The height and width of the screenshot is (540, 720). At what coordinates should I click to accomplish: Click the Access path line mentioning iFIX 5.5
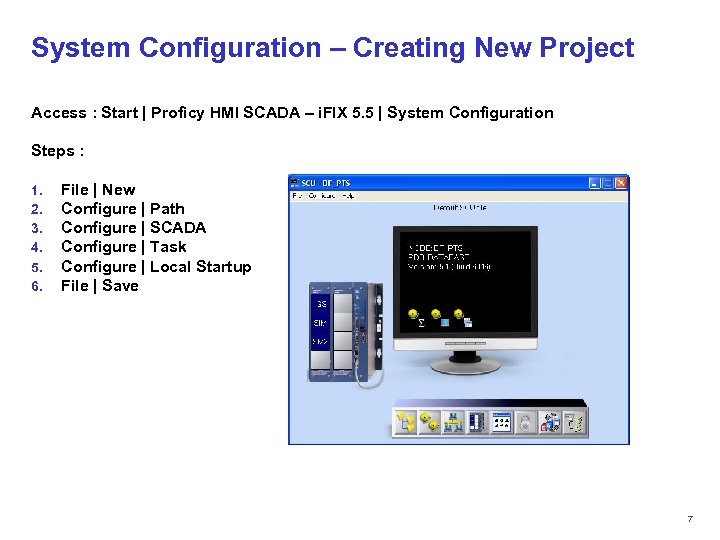point(292,113)
